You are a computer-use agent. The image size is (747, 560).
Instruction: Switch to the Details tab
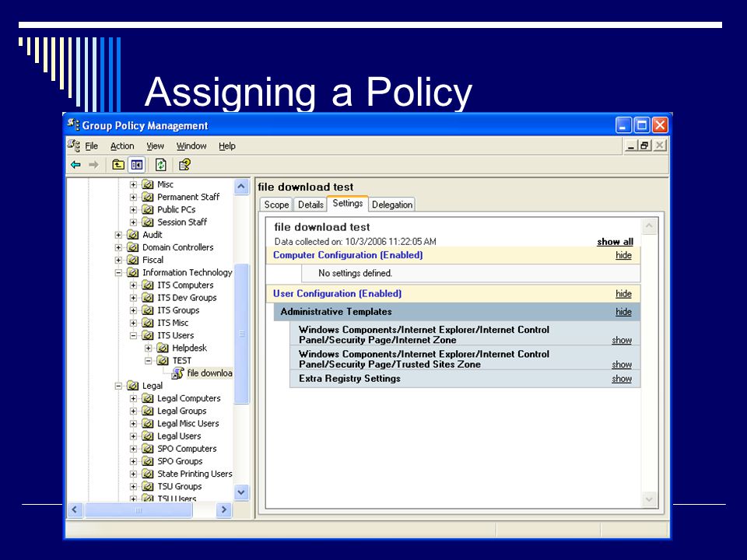click(310, 205)
